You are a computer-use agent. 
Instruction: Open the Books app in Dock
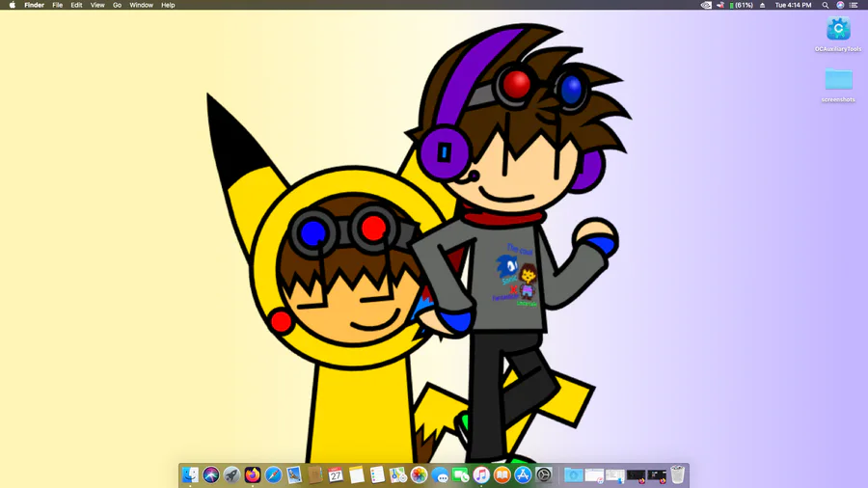coord(502,474)
